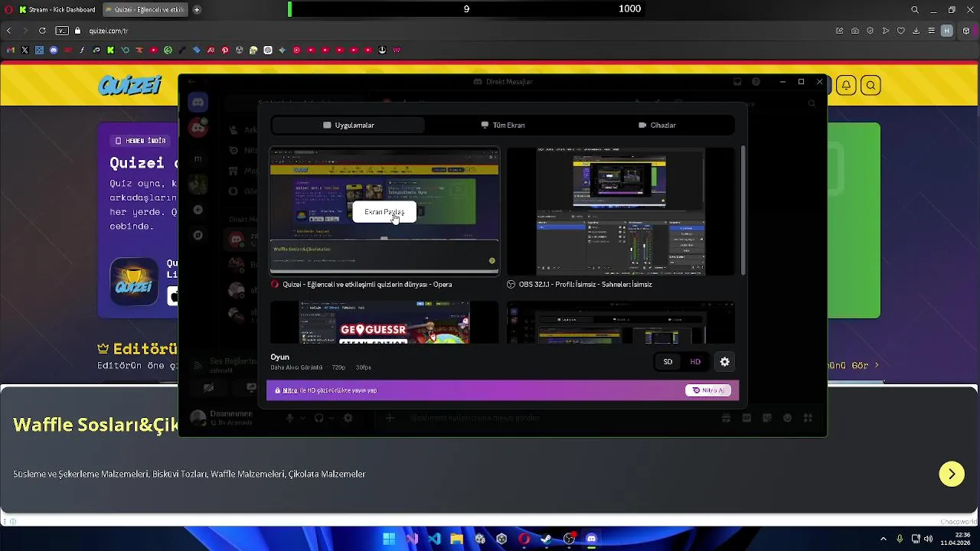Open File Explorer from taskbar

pos(456,539)
